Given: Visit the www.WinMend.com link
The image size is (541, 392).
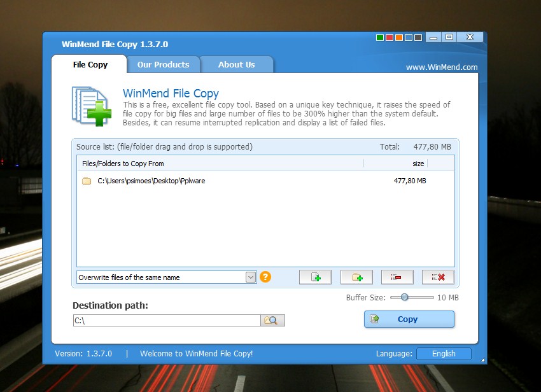Looking at the screenshot, I should (x=442, y=67).
